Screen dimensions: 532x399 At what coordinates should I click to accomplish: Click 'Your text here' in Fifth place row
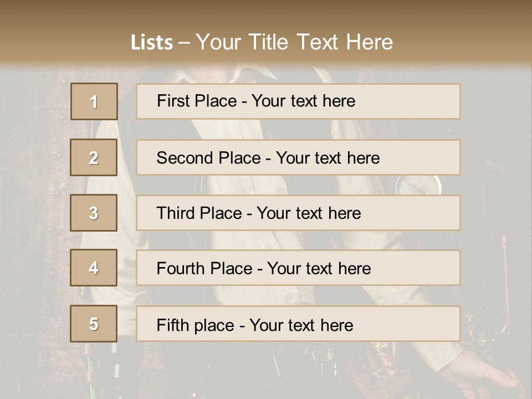[301, 325]
